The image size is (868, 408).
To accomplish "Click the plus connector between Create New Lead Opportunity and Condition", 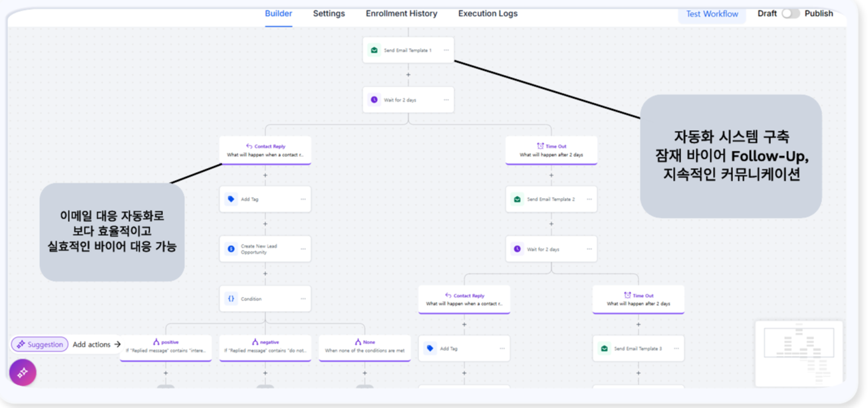I will tap(265, 273).
